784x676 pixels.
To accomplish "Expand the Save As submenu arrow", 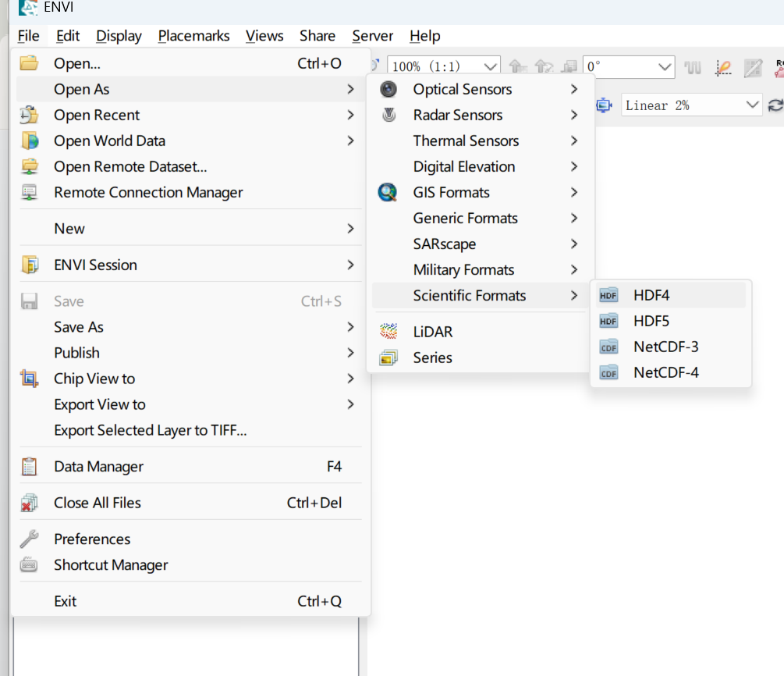I will click(x=350, y=327).
